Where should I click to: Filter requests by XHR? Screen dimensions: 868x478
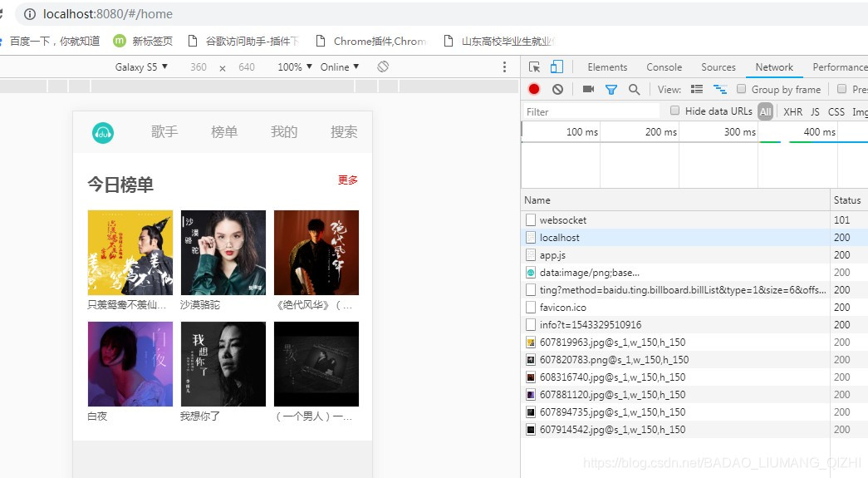click(x=792, y=112)
